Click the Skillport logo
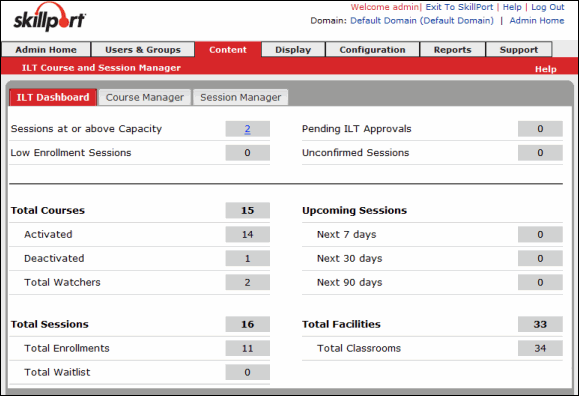 tap(49, 17)
